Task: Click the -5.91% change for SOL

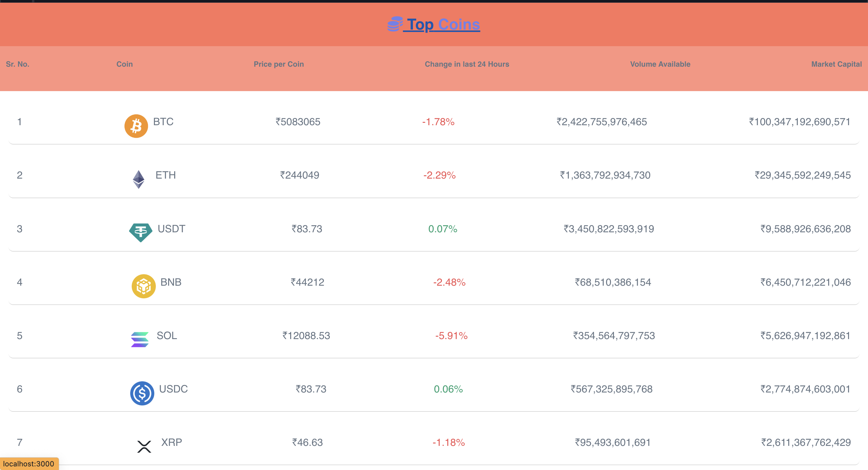Action: coord(451,335)
